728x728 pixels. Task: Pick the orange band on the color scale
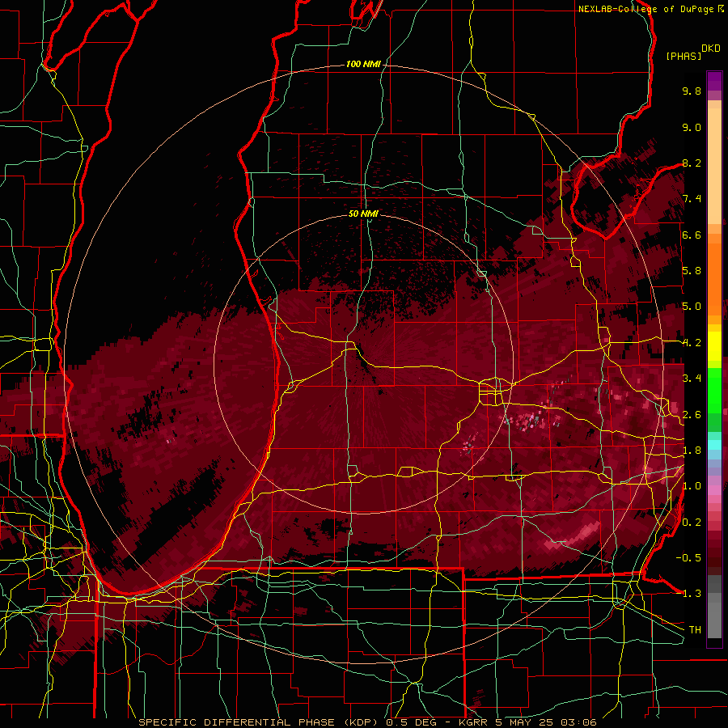pyautogui.click(x=714, y=278)
